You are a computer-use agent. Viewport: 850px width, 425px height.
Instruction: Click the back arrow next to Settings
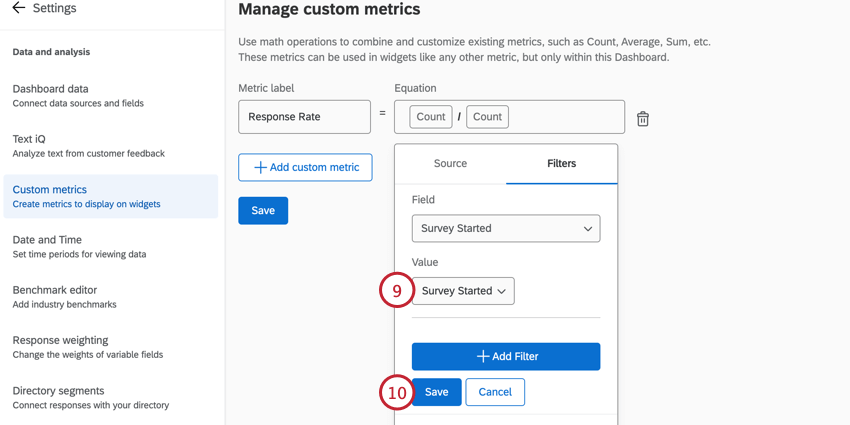coord(18,9)
